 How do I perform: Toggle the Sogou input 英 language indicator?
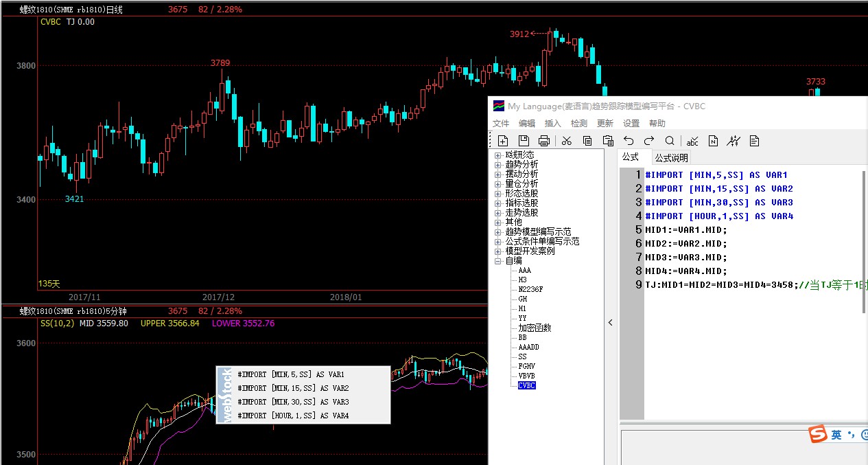click(836, 435)
